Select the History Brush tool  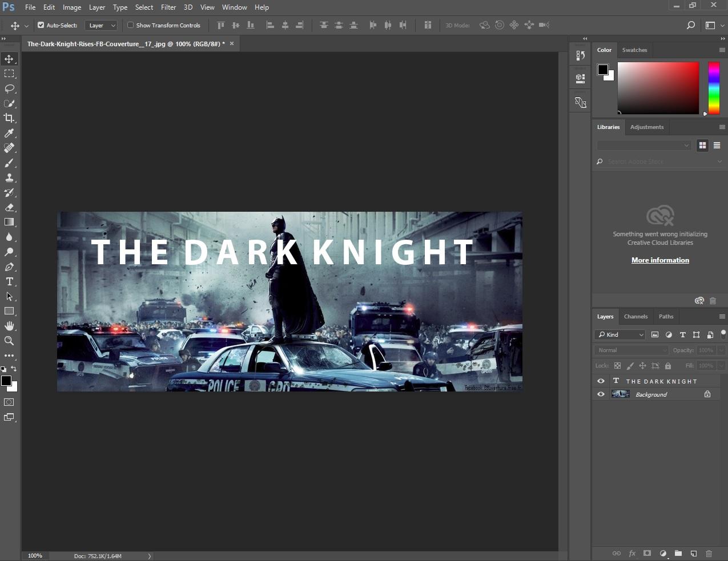pyautogui.click(x=9, y=192)
